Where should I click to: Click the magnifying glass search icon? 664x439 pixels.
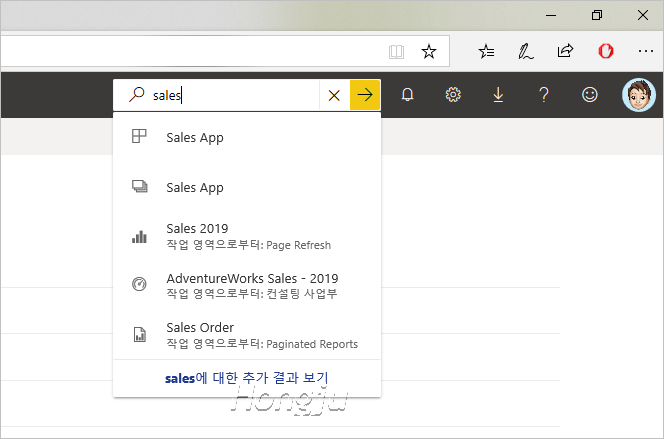[136, 94]
